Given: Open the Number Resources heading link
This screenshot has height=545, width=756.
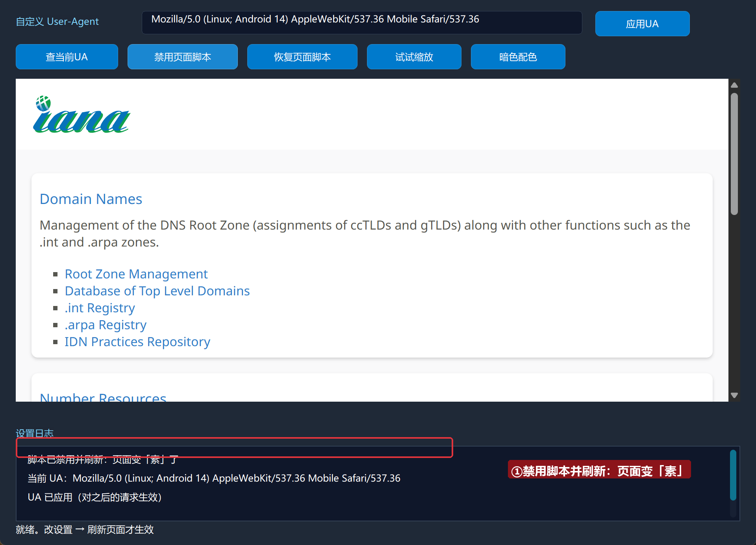Looking at the screenshot, I should (x=103, y=397).
